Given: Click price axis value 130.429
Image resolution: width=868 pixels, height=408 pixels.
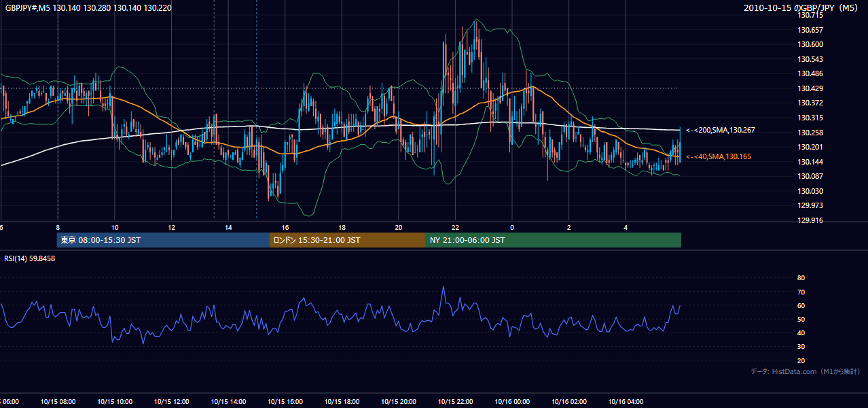Looking at the screenshot, I should click(x=811, y=88).
